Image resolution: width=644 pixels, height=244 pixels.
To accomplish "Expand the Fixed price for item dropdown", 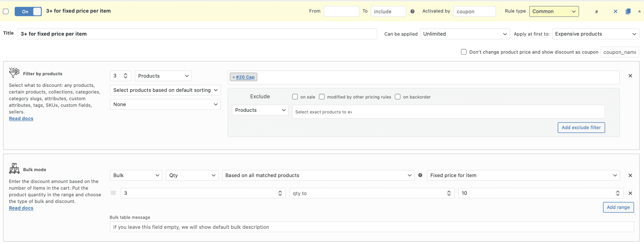I will pyautogui.click(x=523, y=175).
